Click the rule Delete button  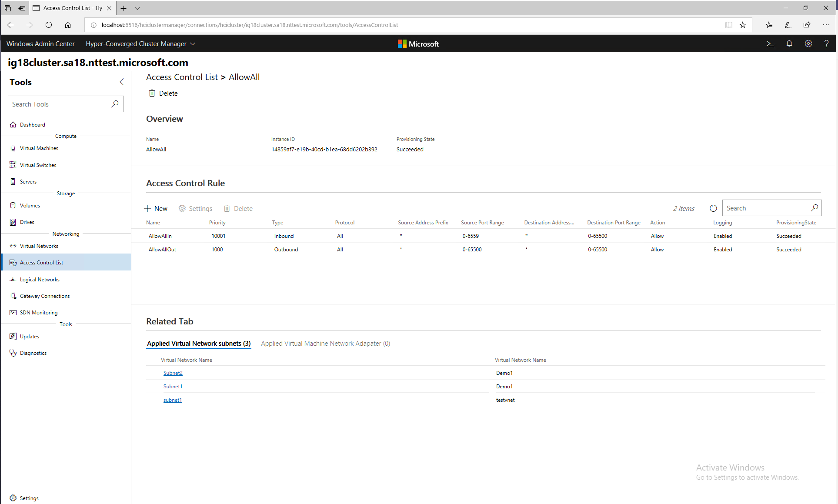pyautogui.click(x=238, y=209)
